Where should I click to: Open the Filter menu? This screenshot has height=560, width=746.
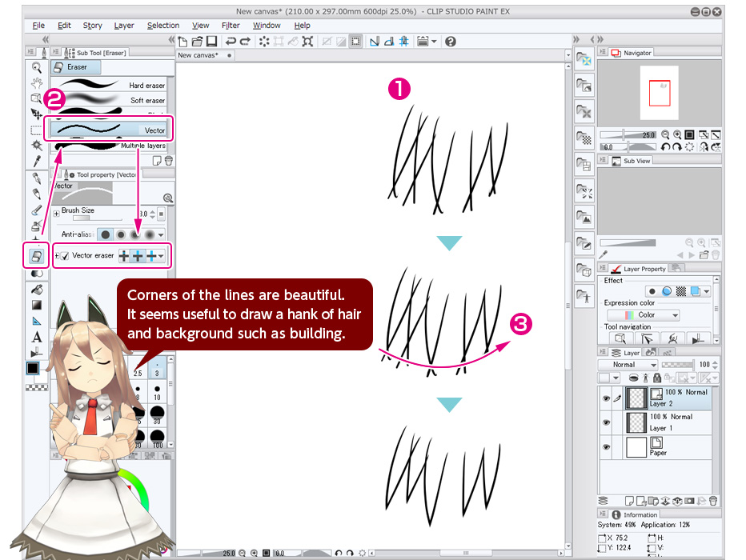click(x=231, y=25)
